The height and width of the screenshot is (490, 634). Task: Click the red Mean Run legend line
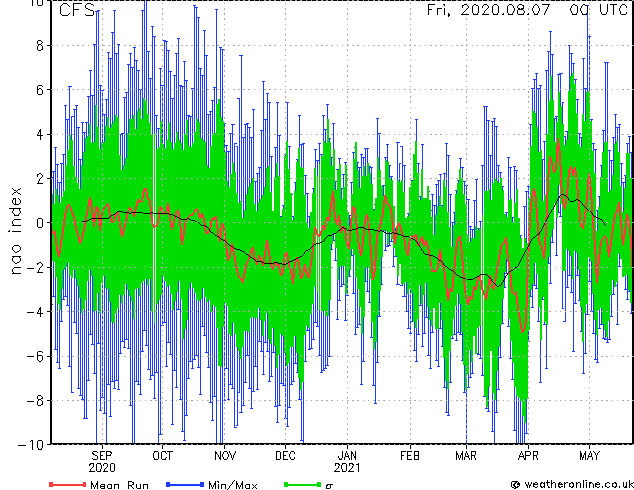68,484
